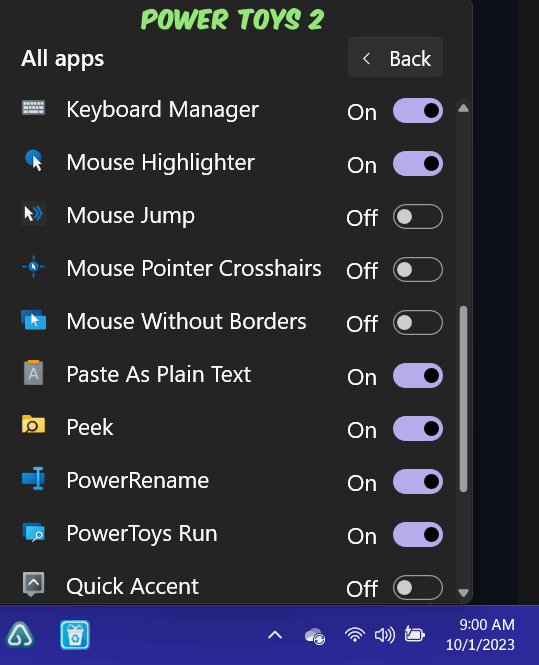Click the Mouse Jump icon
The image size is (539, 665).
34,214
